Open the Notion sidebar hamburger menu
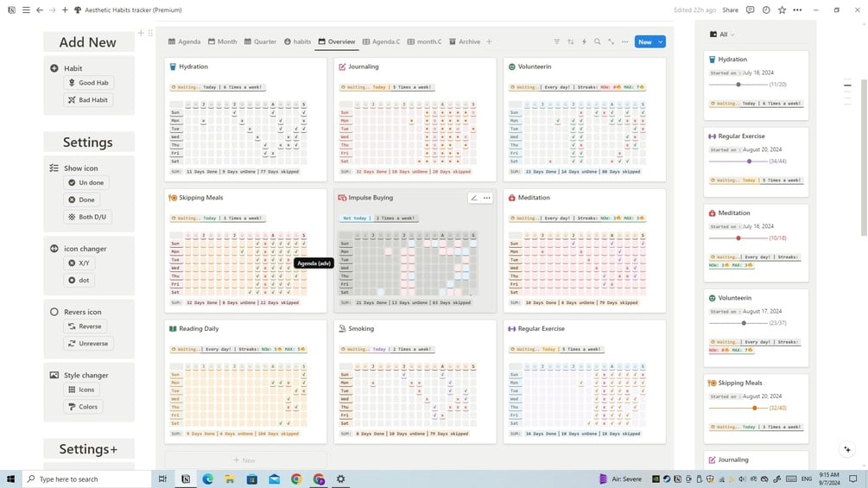 tap(26, 10)
